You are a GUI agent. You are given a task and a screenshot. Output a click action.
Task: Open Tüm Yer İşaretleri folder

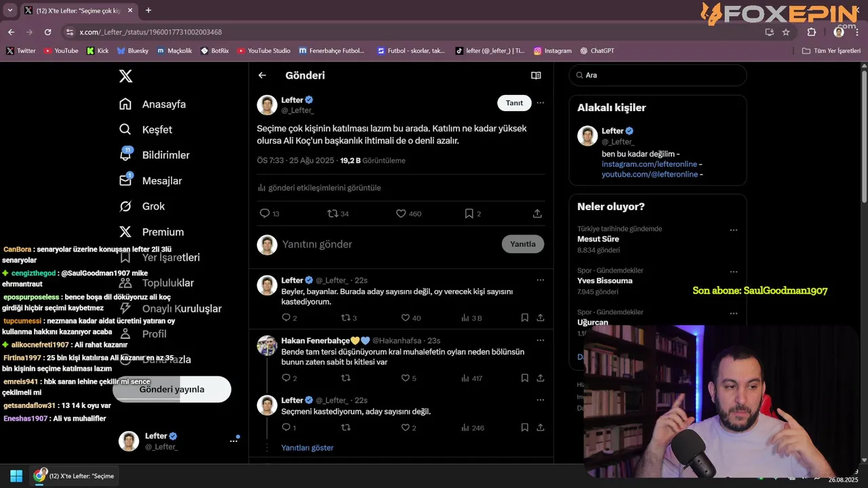tap(831, 51)
